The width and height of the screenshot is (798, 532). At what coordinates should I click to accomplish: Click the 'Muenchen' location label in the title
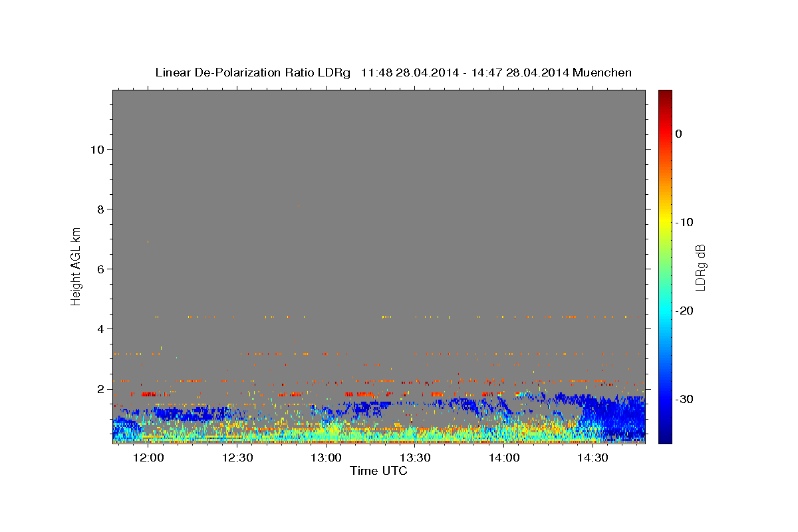tap(602, 72)
